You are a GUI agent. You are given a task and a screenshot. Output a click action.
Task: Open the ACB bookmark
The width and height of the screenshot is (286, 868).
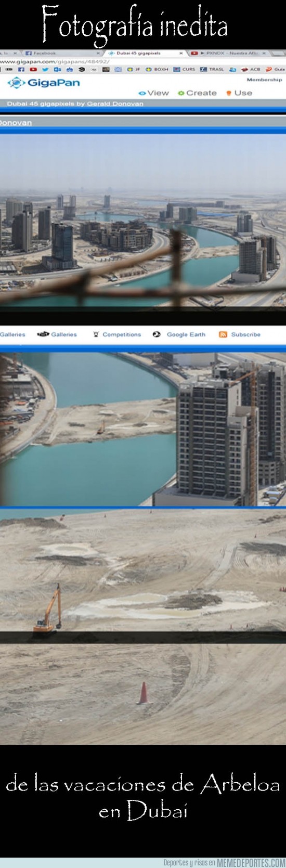pyautogui.click(x=251, y=69)
